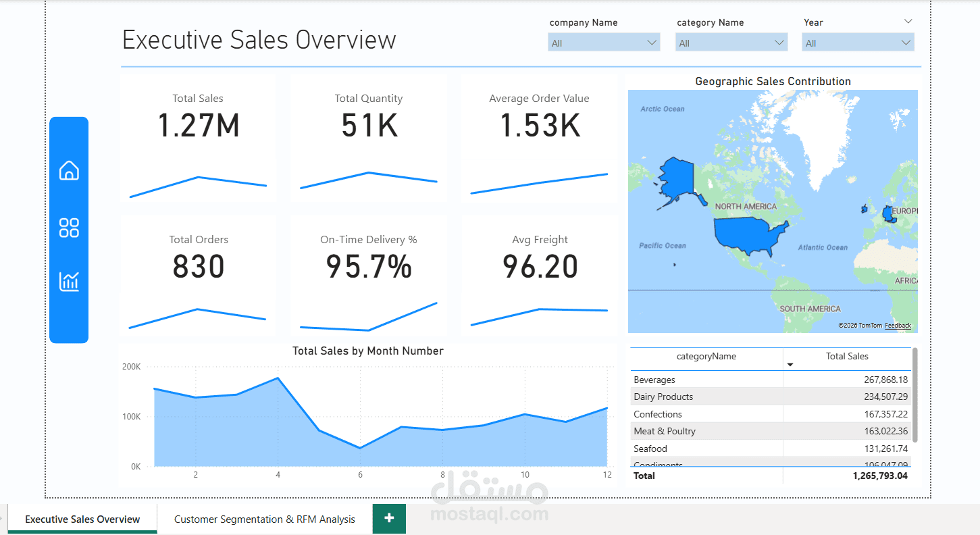Switch to Executive Sales Overview tab
Image resolution: width=980 pixels, height=535 pixels.
click(x=82, y=519)
